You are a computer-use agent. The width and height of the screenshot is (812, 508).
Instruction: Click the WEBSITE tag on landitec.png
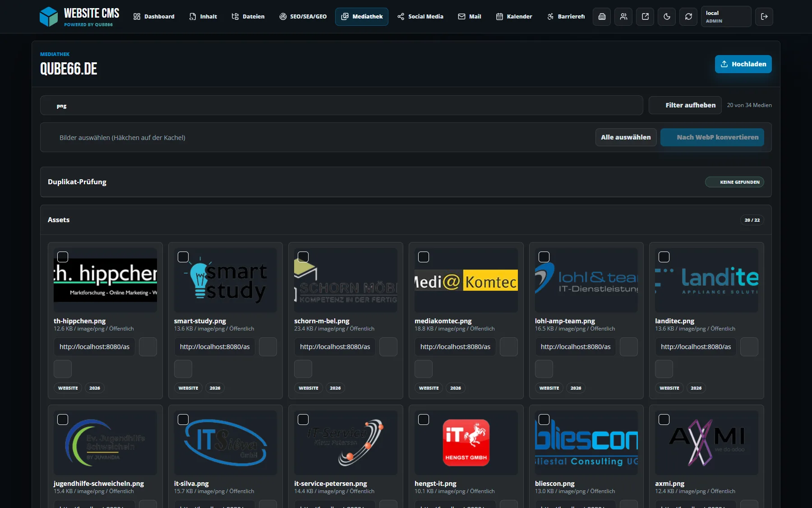point(669,388)
